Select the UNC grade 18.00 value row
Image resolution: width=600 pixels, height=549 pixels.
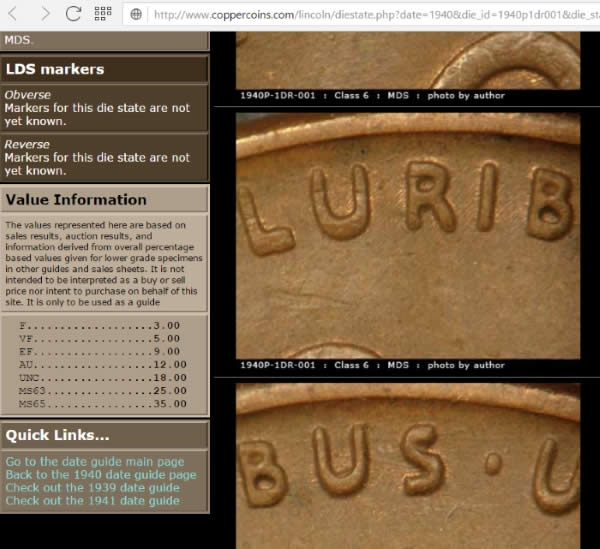(103, 378)
